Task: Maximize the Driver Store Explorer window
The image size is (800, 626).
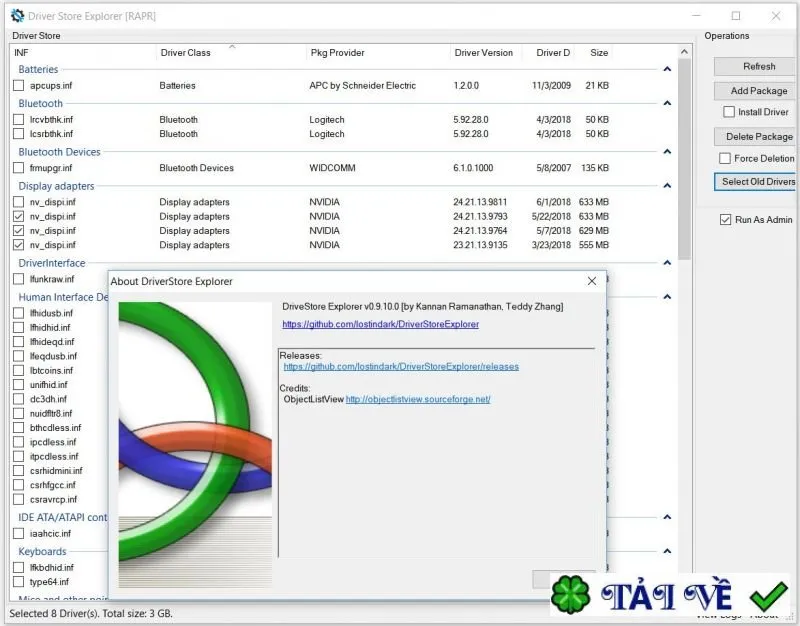Action: coord(736,16)
